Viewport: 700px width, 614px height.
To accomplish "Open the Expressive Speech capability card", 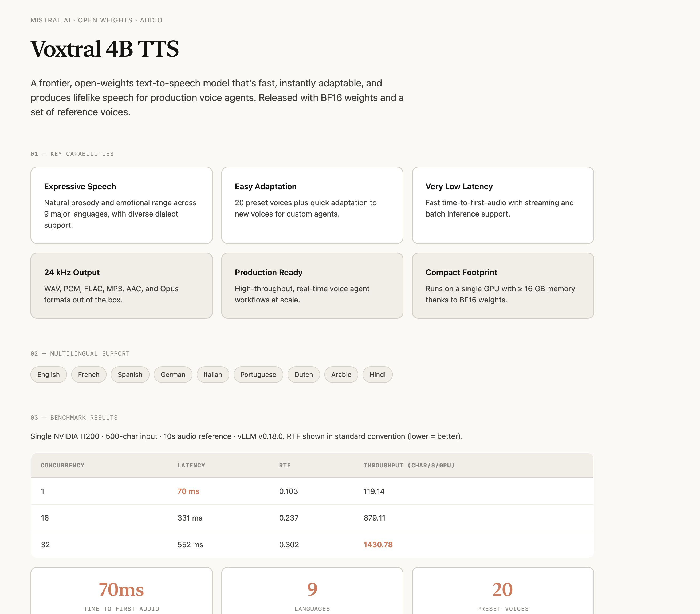I will 121,205.
